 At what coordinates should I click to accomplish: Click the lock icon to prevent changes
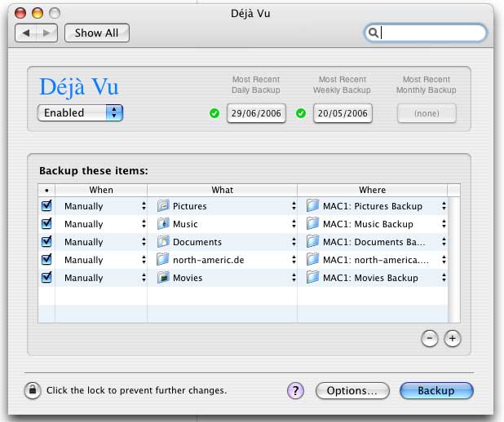tap(32, 390)
